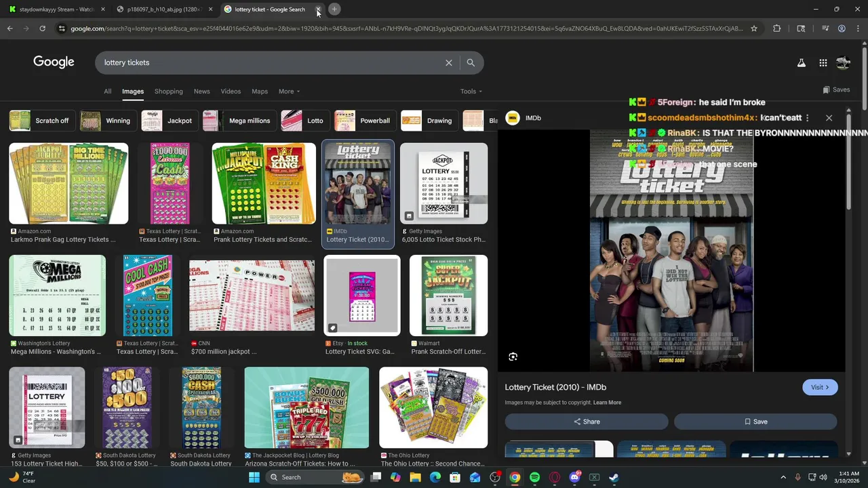Open Opera GX from the taskbar
This screenshot has width=868, height=488.
(555, 477)
